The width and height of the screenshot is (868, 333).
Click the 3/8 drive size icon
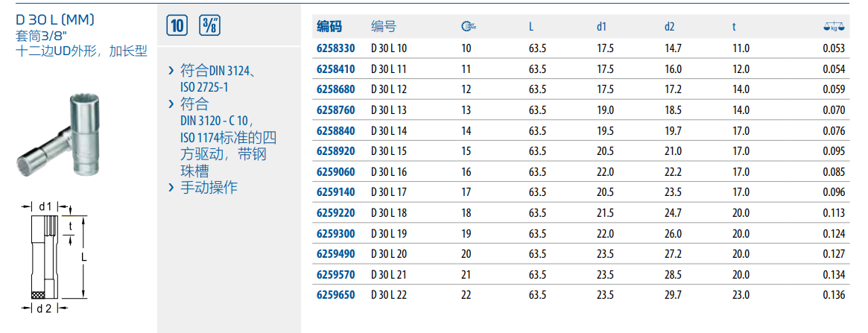pos(211,26)
